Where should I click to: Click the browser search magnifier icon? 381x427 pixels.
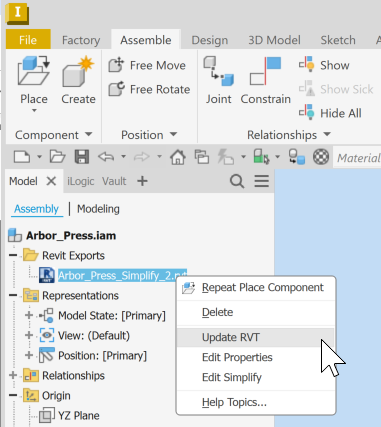(237, 182)
